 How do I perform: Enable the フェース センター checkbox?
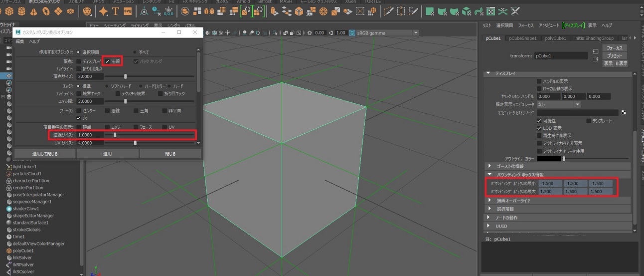click(79, 110)
